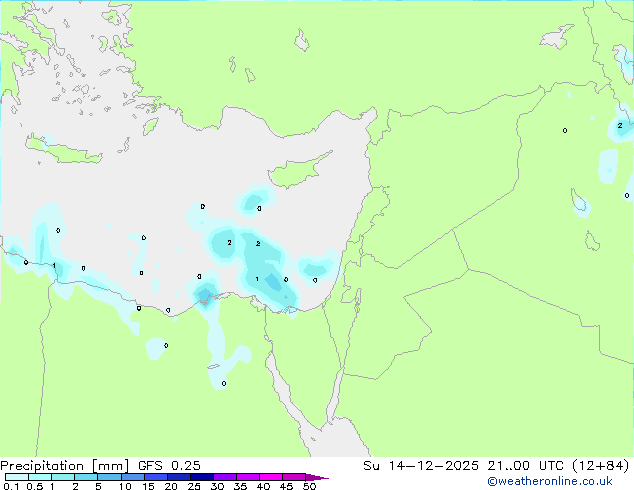The width and height of the screenshot is (634, 490).
Task: Select the legend swatch between 5 and 10
Action: pos(109,477)
